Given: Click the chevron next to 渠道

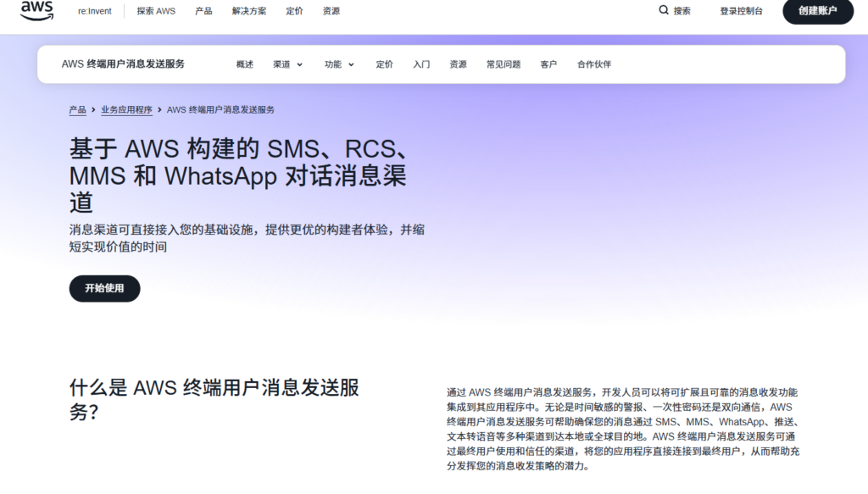Looking at the screenshot, I should pos(299,64).
